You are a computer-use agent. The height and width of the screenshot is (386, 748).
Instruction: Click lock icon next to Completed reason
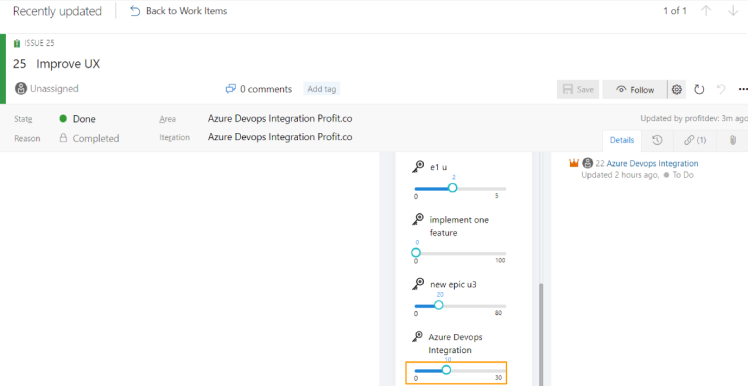[x=63, y=138]
